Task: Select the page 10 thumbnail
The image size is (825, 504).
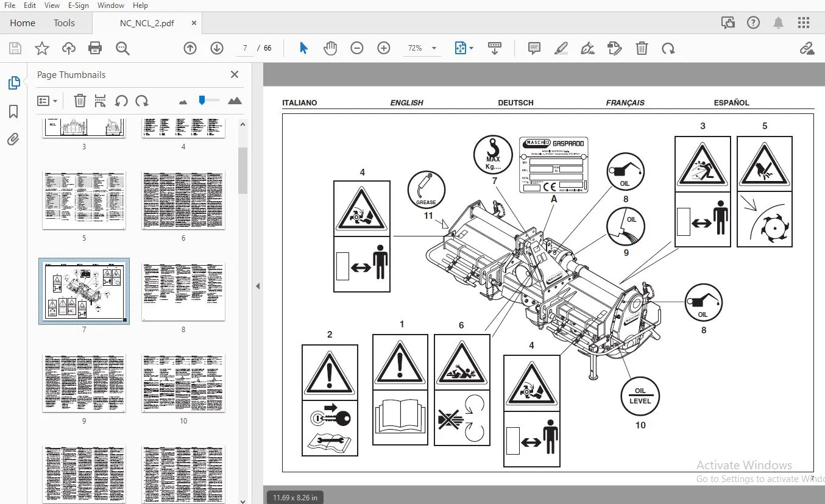Action: click(x=183, y=383)
